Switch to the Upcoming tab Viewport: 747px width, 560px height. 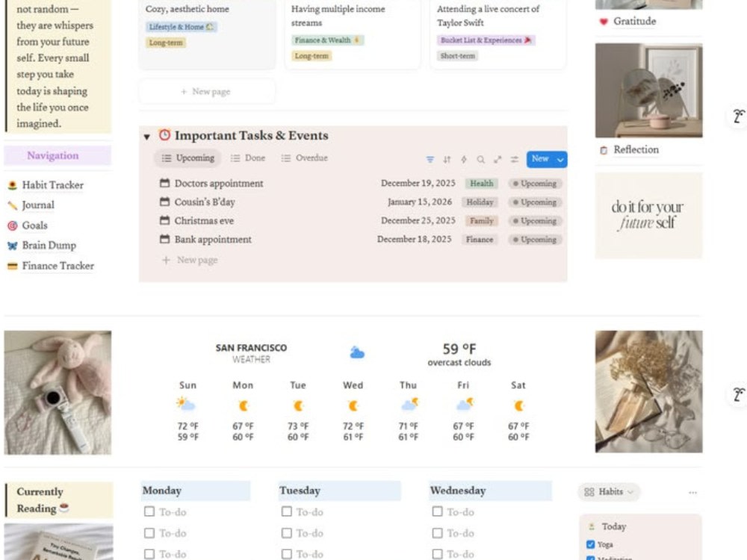click(x=187, y=158)
